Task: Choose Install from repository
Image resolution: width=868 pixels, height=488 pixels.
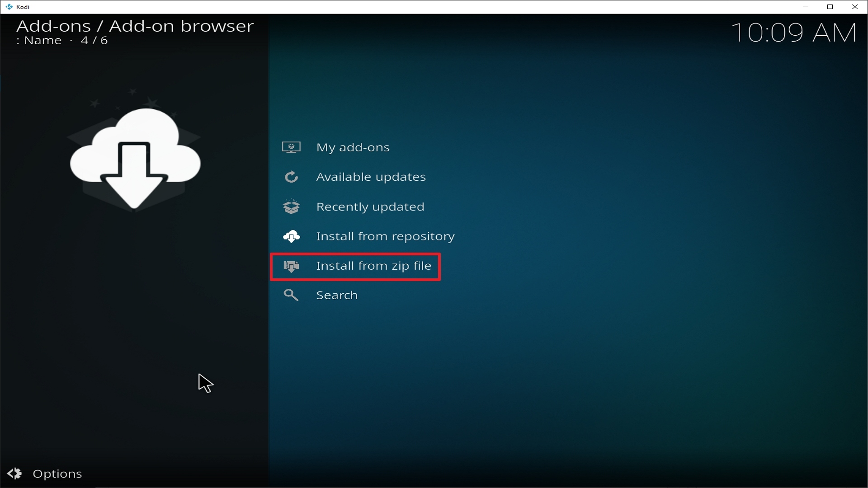Action: point(385,236)
